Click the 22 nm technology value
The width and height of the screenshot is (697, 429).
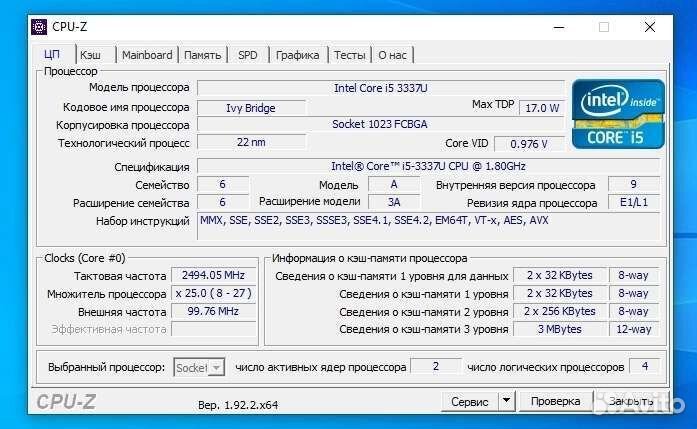251,142
